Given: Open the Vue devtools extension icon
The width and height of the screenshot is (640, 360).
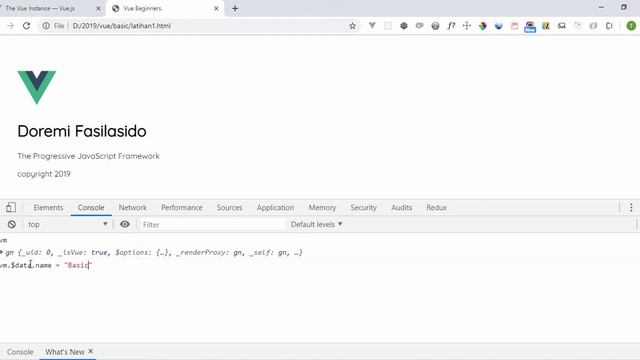Looking at the screenshot, I should tap(372, 26).
